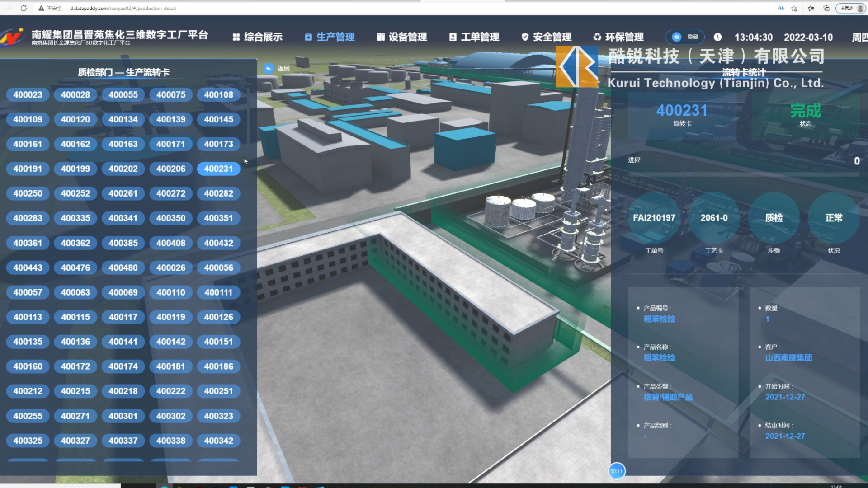
Task: Open the browser collections icon
Action: pos(826,8)
